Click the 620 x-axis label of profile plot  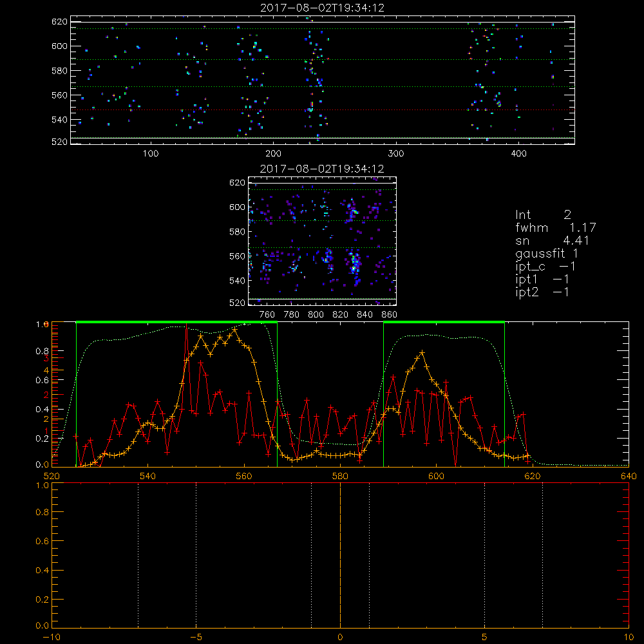tap(533, 476)
